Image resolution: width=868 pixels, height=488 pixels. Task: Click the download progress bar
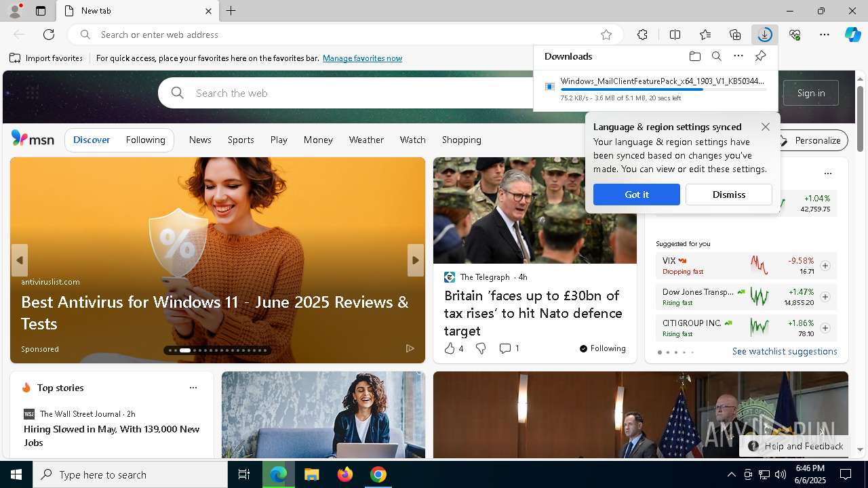pyautogui.click(x=663, y=89)
